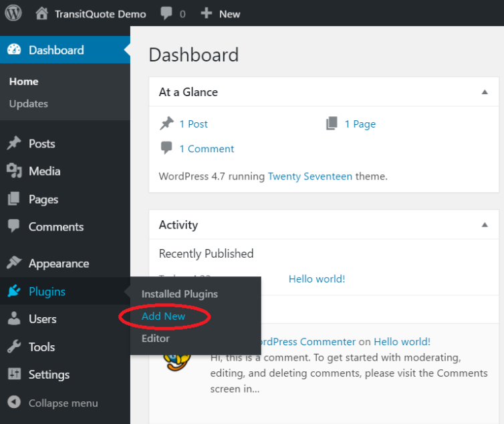Click the Appearance paintbrush icon
This screenshot has height=424, width=504.
coord(14,263)
